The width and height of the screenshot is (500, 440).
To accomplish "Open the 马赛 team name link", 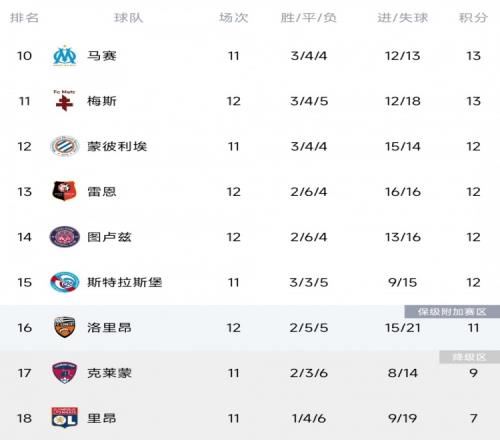I will point(102,56).
